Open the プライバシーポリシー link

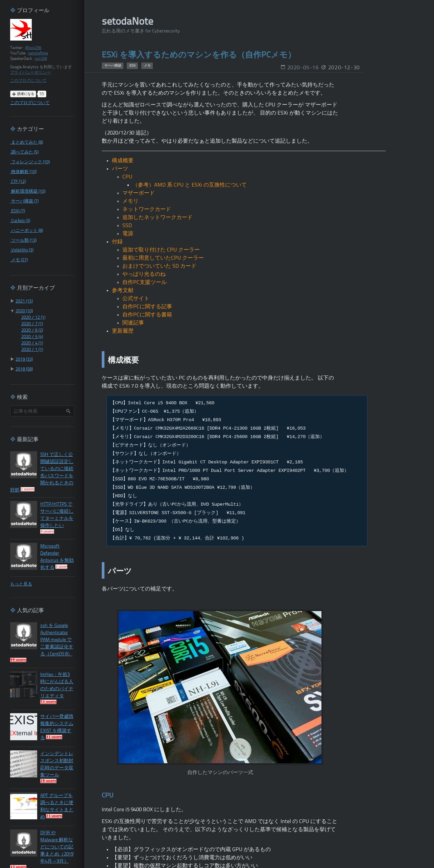[x=30, y=72]
